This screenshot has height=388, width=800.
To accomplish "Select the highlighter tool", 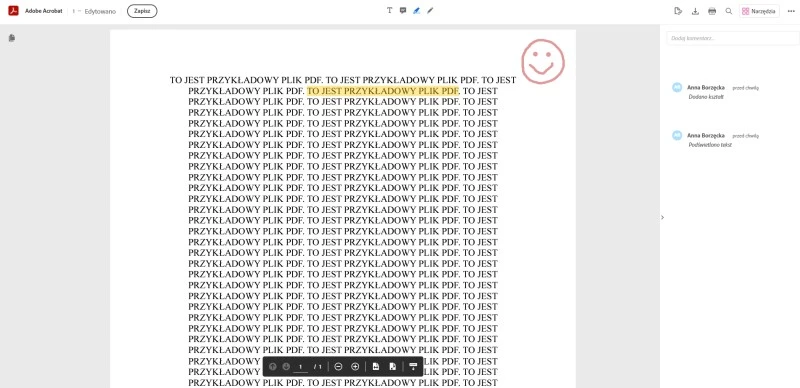I will click(x=416, y=10).
